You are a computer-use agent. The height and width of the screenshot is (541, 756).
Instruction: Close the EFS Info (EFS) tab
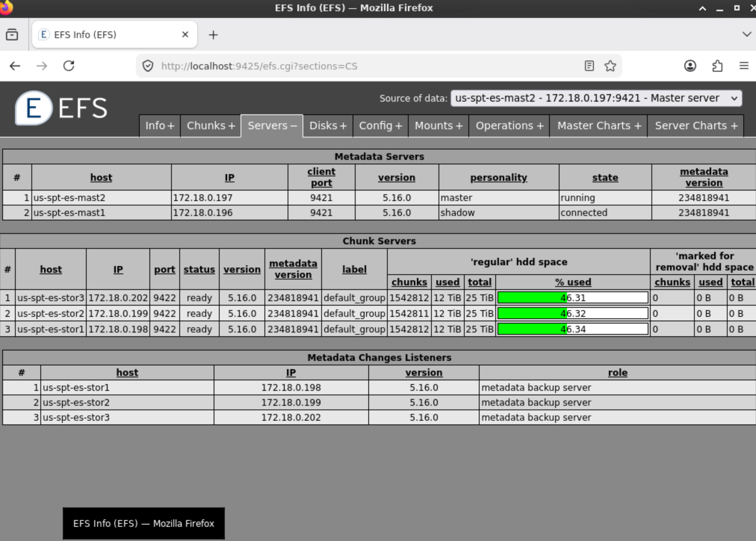coord(185,35)
